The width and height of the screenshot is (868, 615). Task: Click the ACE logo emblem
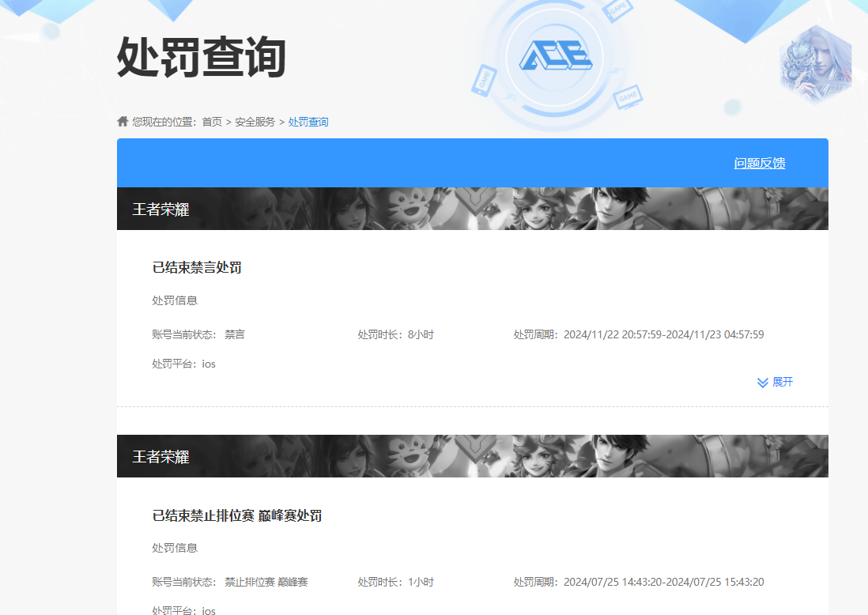click(555, 56)
